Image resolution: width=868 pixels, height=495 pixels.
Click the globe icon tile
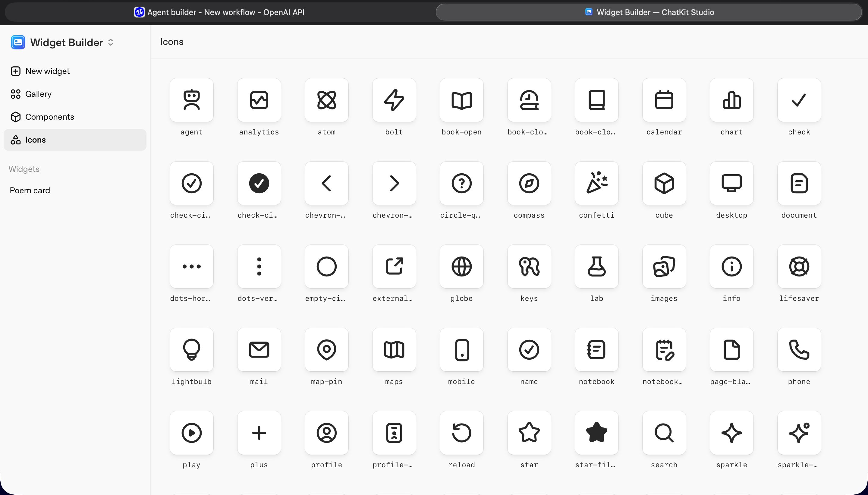click(x=461, y=266)
